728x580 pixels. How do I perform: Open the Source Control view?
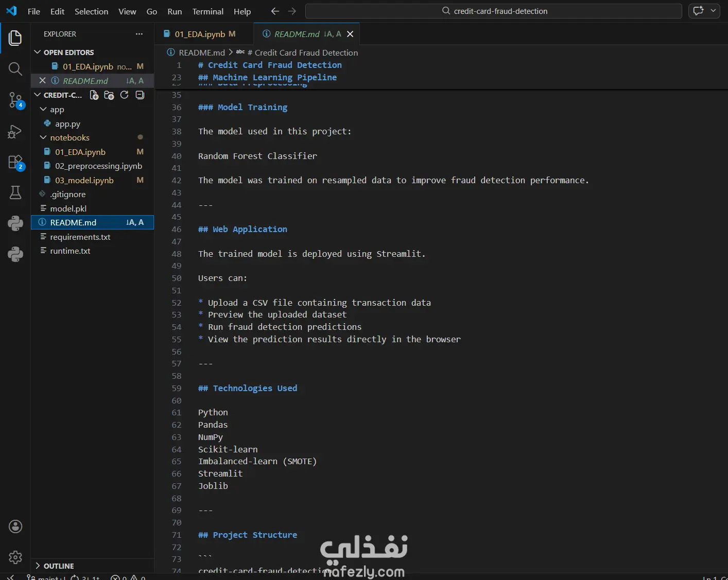point(15,100)
